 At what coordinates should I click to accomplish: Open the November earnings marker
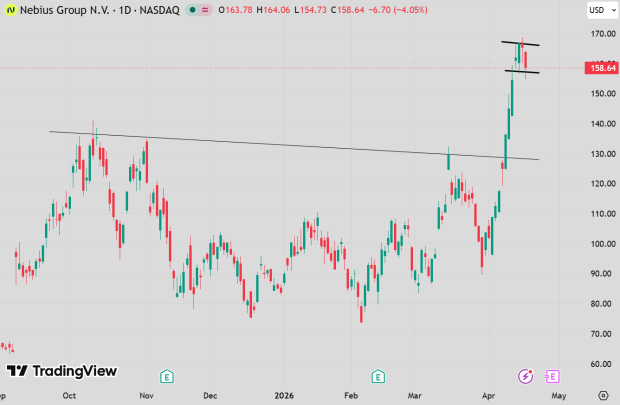pos(166,376)
